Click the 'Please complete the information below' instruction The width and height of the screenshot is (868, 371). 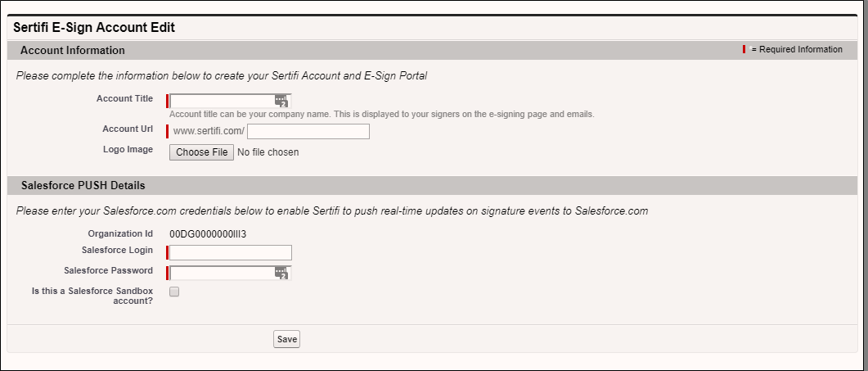[x=222, y=76]
